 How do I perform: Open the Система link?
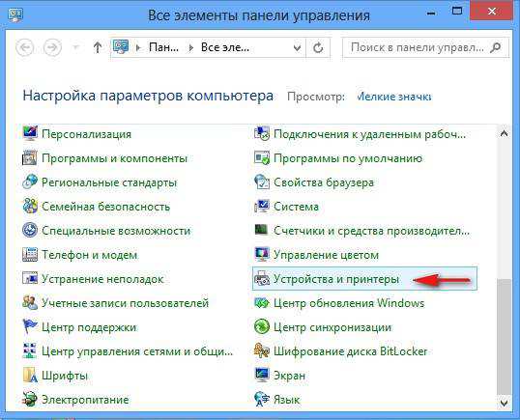[296, 207]
